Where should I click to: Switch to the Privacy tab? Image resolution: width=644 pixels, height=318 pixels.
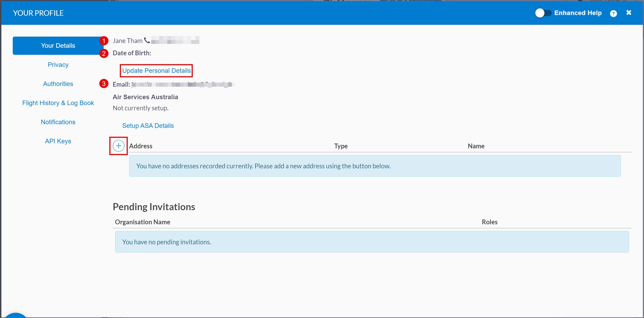pyautogui.click(x=58, y=65)
